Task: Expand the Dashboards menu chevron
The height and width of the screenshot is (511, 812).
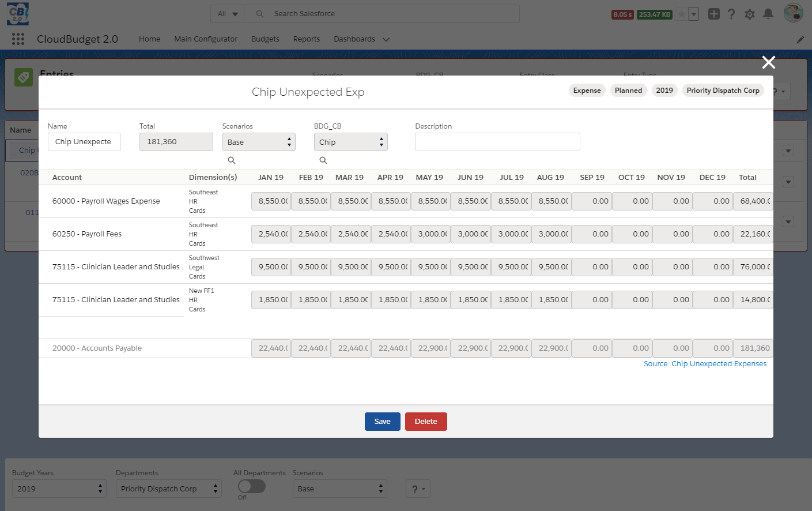Action: (x=386, y=39)
